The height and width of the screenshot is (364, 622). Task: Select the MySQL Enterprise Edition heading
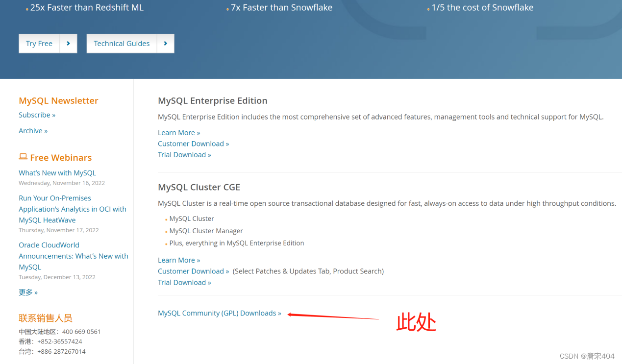point(213,100)
